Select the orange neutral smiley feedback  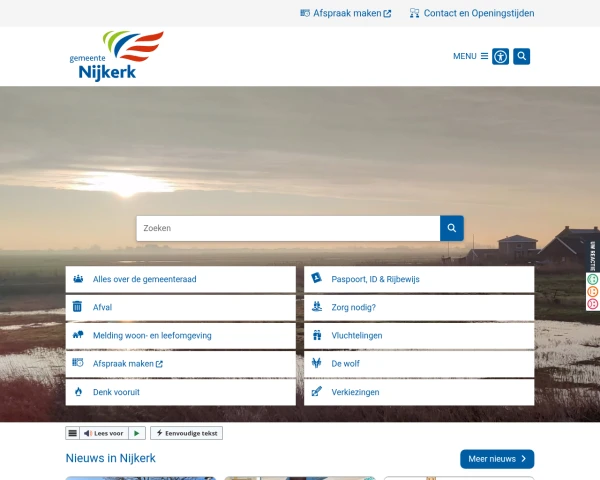[x=593, y=291]
